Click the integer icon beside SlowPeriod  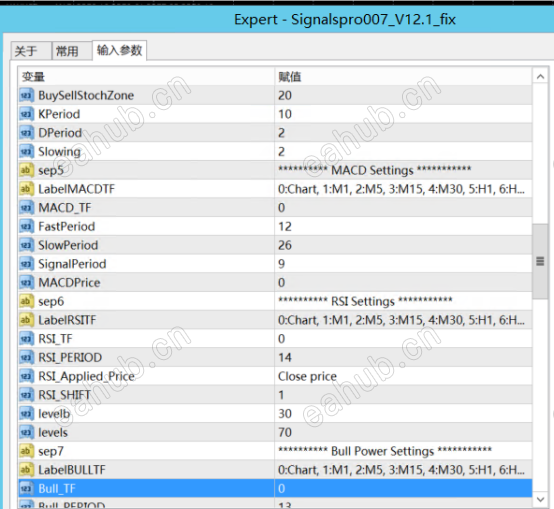pos(26,245)
